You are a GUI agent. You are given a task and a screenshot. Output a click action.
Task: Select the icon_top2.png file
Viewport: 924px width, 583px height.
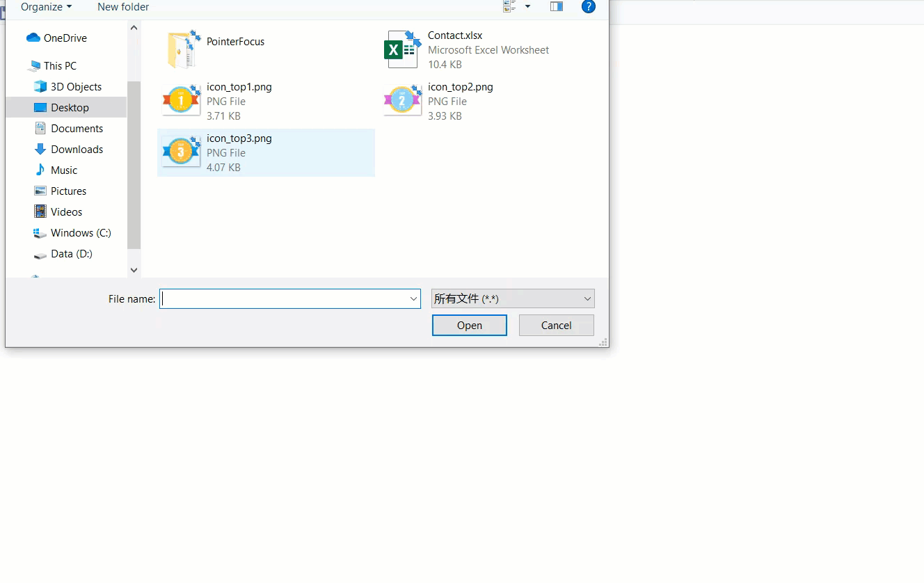[461, 86]
